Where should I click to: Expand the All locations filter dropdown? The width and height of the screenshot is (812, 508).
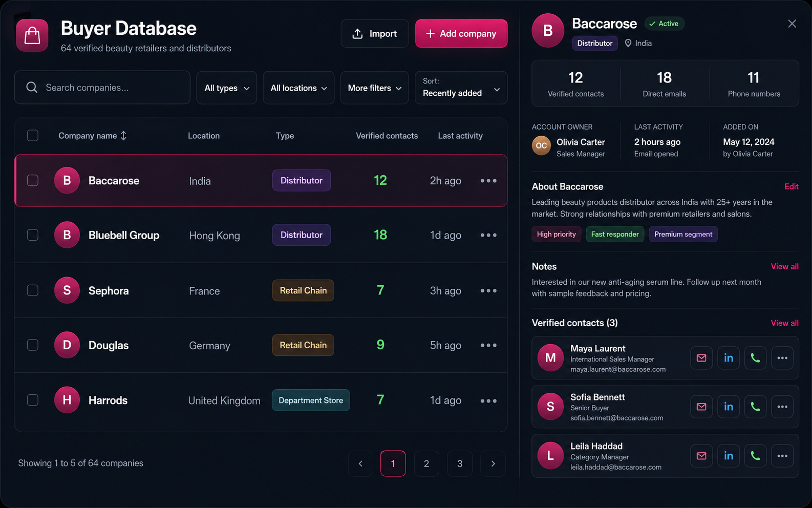298,88
